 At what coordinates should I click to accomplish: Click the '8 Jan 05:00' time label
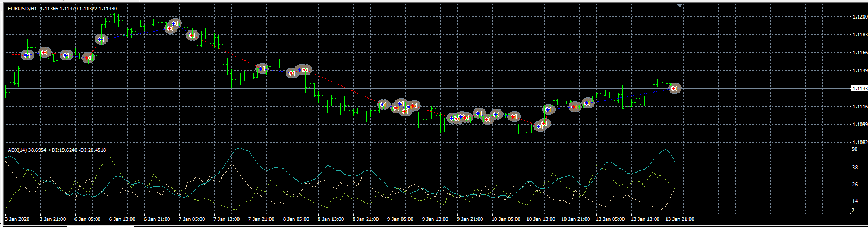296,219
